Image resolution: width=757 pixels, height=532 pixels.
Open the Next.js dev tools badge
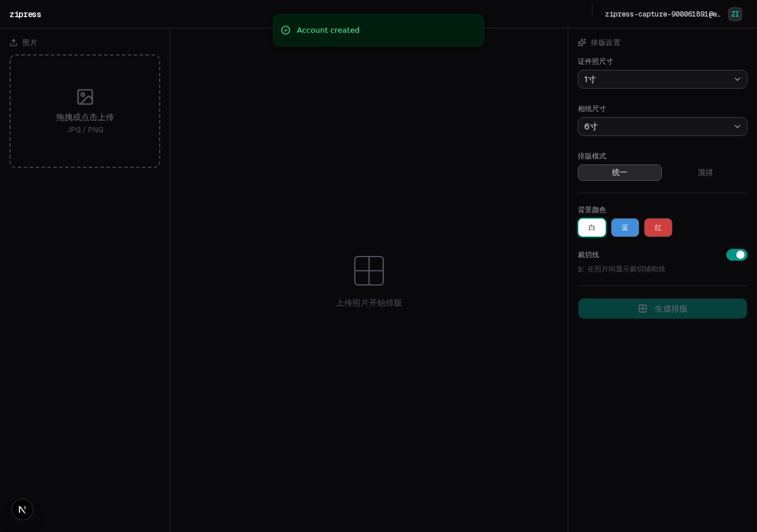(x=22, y=510)
